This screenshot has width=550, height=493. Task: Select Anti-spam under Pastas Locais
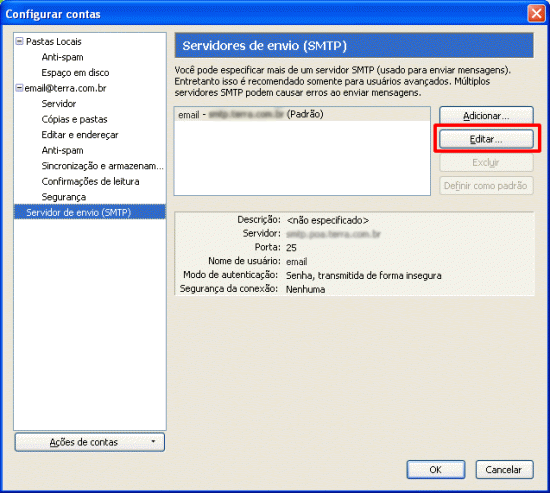click(62, 57)
